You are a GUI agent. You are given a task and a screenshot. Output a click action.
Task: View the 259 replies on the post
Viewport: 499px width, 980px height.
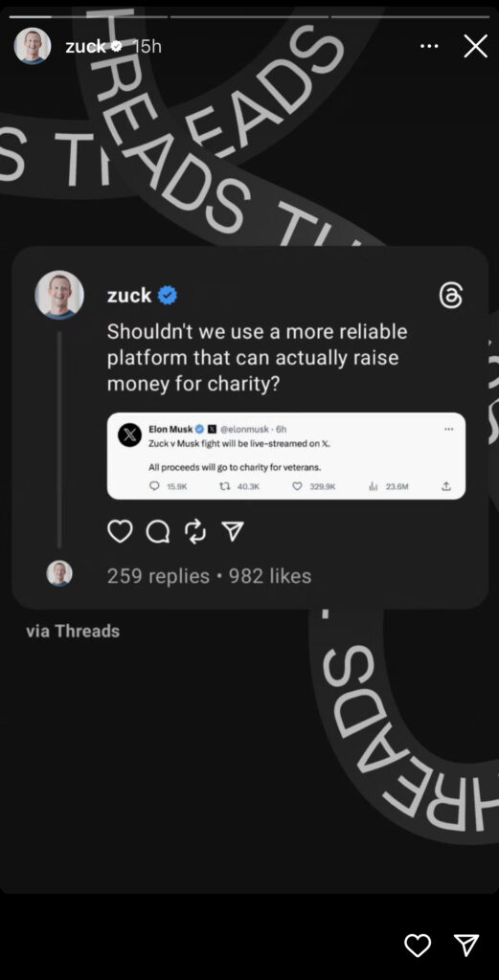pos(158,575)
